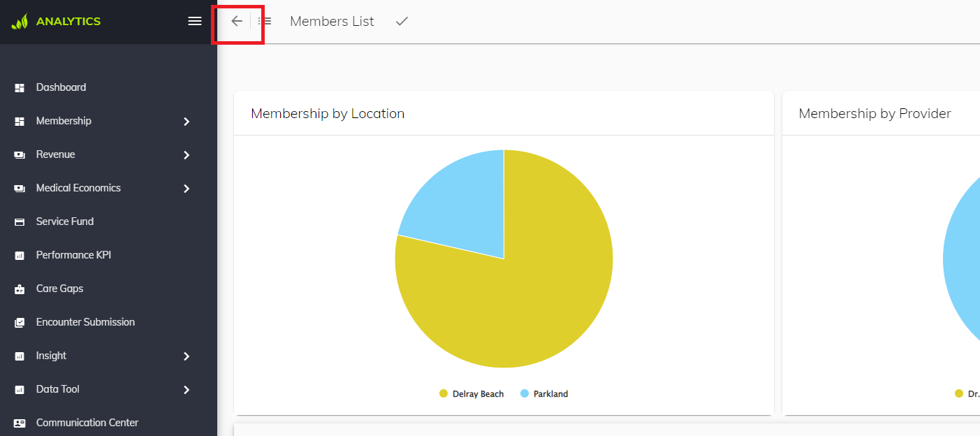Viewport: 980px width, 436px height.
Task: Toggle Parkland legend blue dot
Action: [525, 393]
